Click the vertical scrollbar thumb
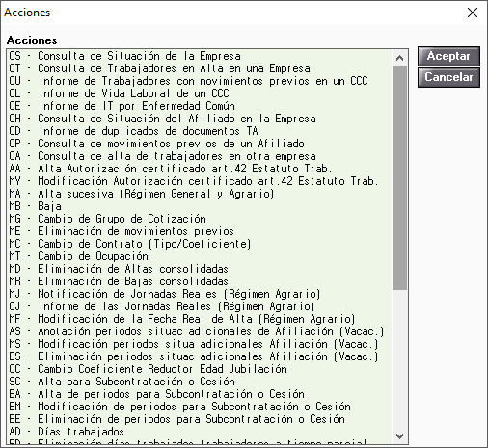Viewport: 488px width, 448px height. coord(399,178)
